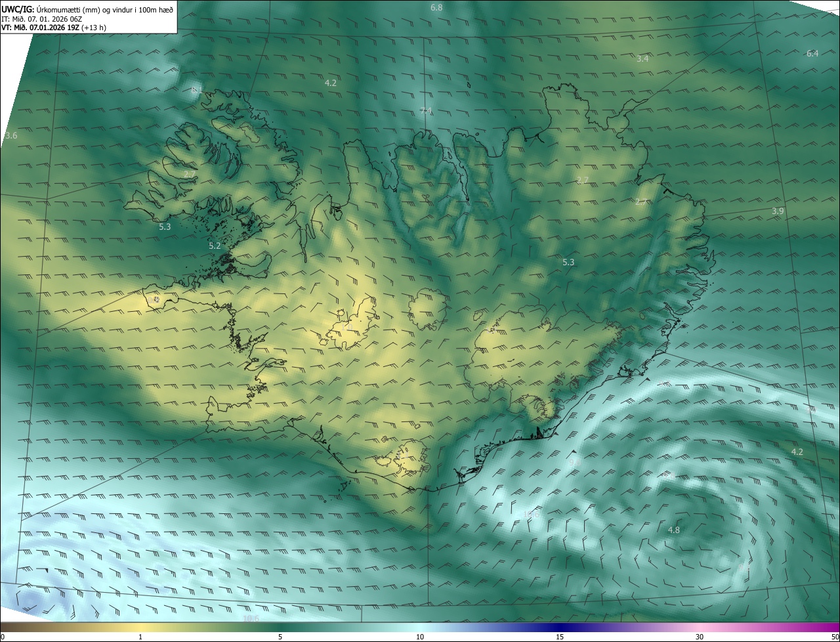The width and height of the screenshot is (840, 642).
Task: Click the 3.6 precipitation value on the map
Action: tap(11, 135)
